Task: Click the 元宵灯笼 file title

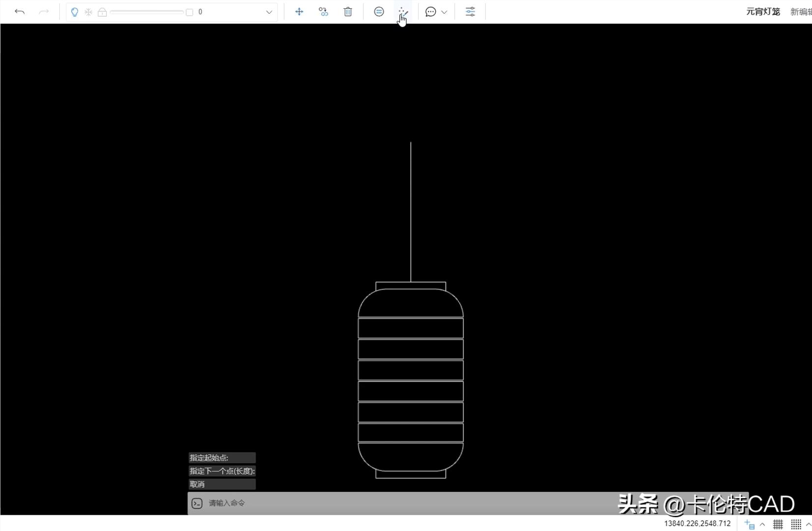Action: tap(763, 12)
